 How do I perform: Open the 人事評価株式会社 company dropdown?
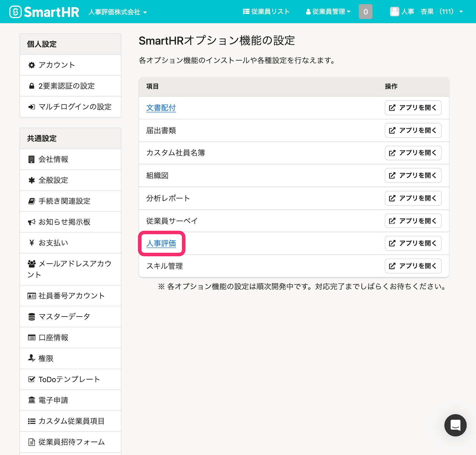pos(118,12)
